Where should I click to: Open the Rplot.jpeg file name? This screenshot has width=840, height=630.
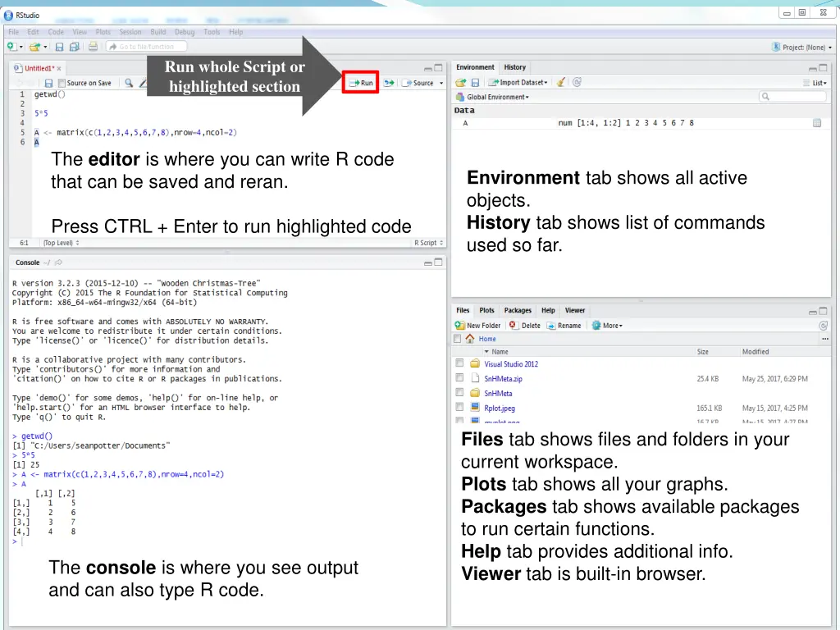[x=500, y=408]
